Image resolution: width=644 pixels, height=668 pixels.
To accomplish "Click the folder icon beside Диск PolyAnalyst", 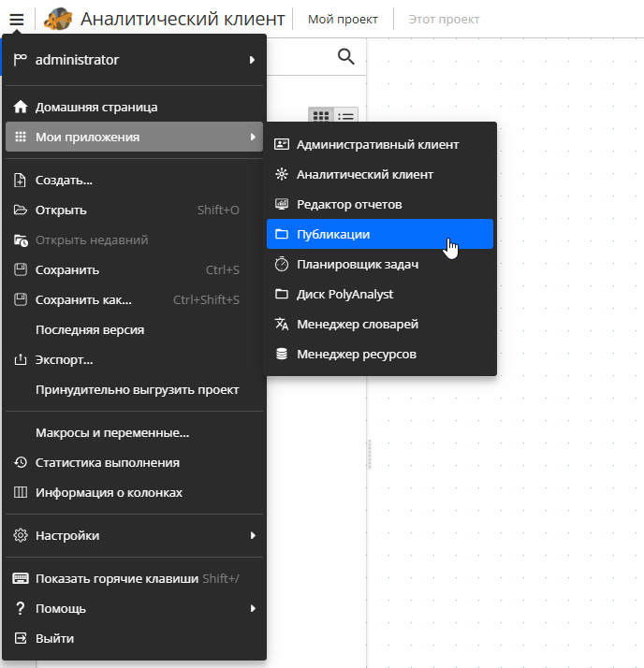I will (282, 294).
